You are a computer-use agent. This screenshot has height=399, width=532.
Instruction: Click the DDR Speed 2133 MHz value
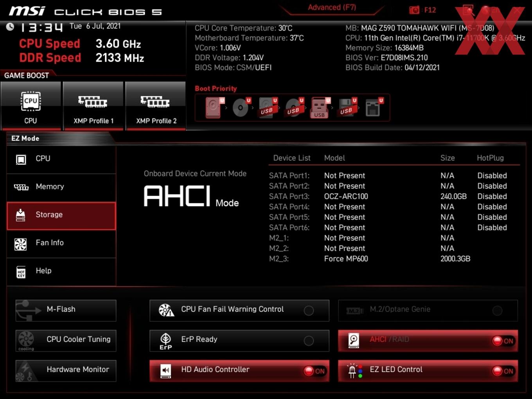pyautogui.click(x=120, y=58)
